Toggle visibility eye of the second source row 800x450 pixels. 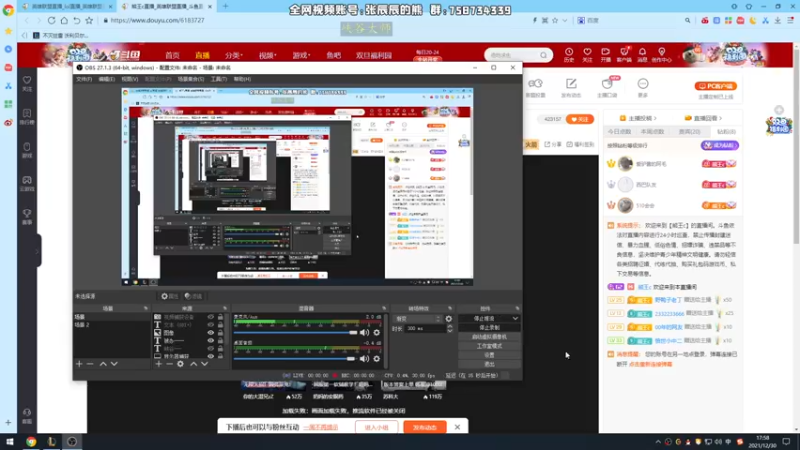210,324
